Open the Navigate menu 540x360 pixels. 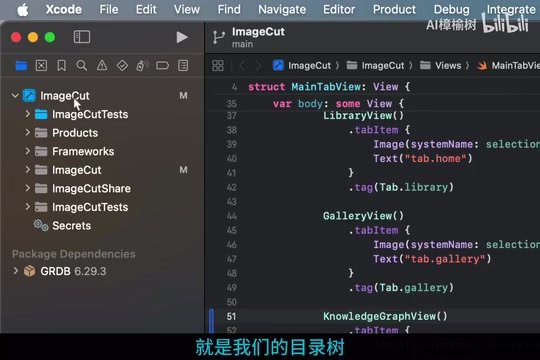click(x=282, y=9)
